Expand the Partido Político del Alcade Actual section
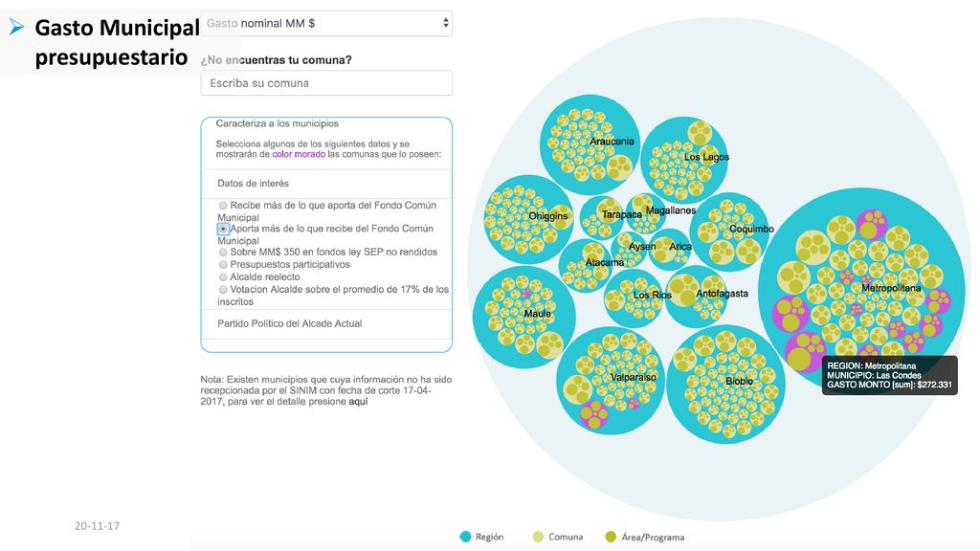Image resolution: width=980 pixels, height=551 pixels. click(x=326, y=323)
